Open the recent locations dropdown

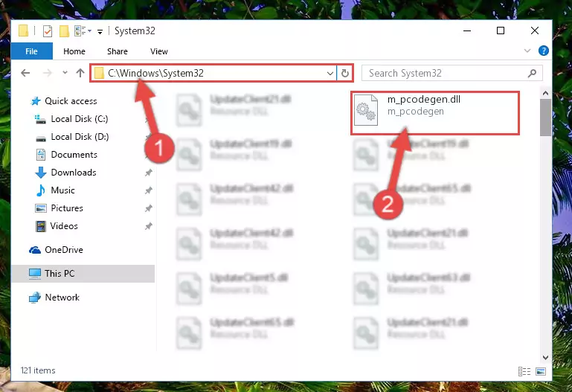click(65, 73)
